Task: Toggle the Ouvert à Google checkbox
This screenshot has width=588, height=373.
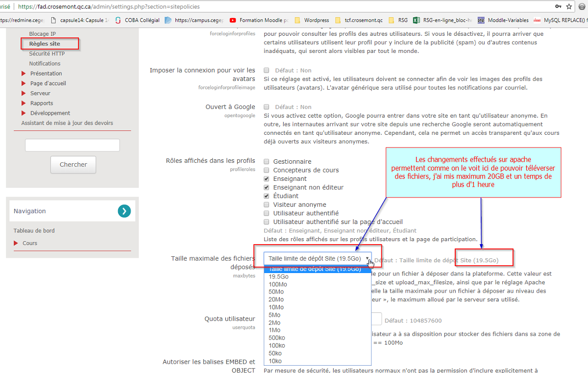Action: pos(267,107)
